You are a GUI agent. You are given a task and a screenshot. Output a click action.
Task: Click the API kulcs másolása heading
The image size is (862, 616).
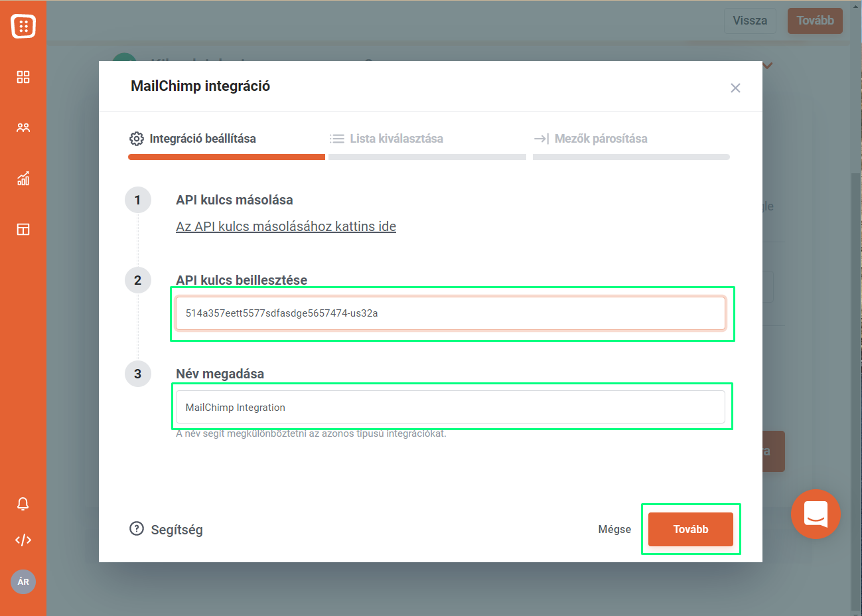[x=234, y=200]
